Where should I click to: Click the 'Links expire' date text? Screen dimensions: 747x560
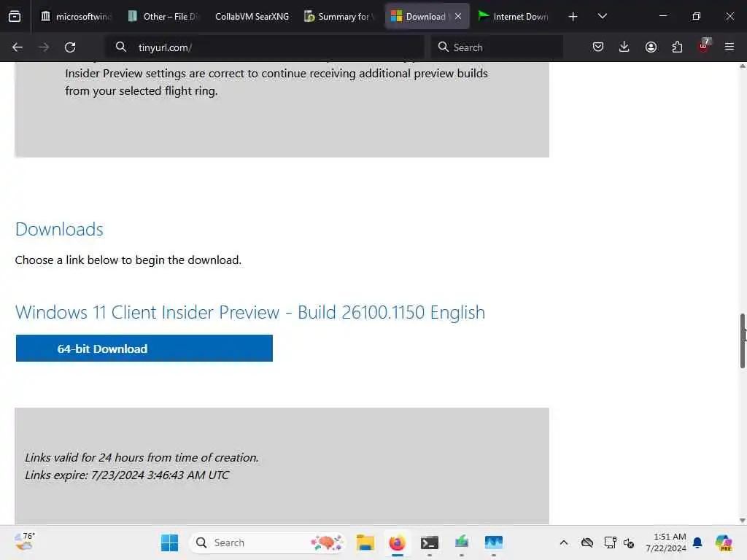pyautogui.click(x=127, y=475)
